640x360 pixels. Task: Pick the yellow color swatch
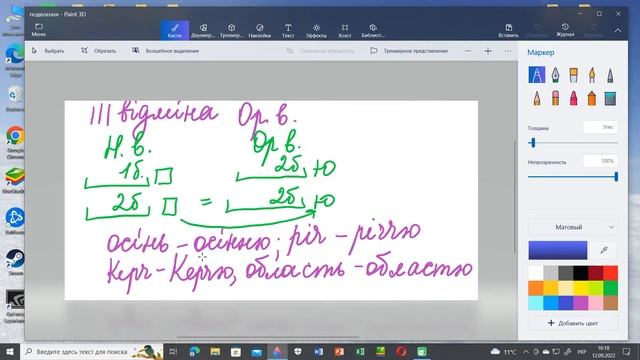[580, 288]
